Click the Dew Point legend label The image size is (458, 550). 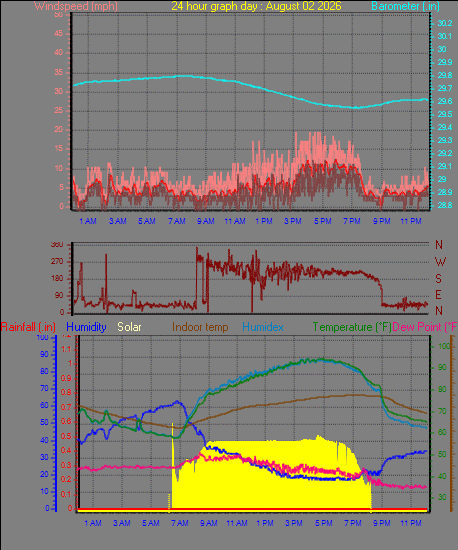pyautogui.click(x=425, y=327)
